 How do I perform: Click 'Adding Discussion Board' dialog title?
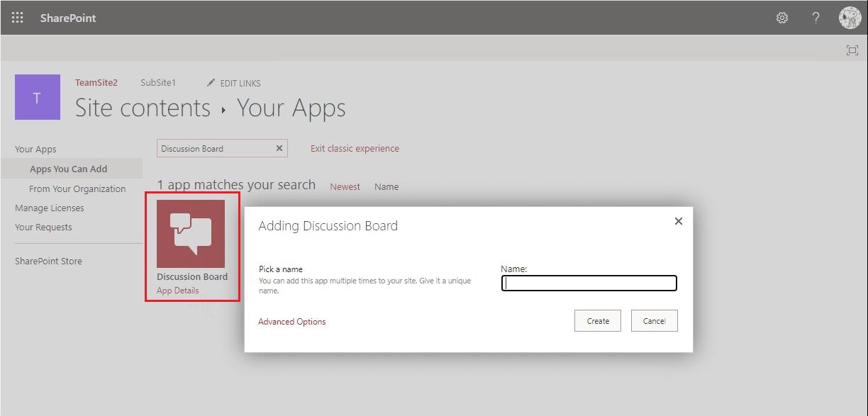pyautogui.click(x=328, y=226)
